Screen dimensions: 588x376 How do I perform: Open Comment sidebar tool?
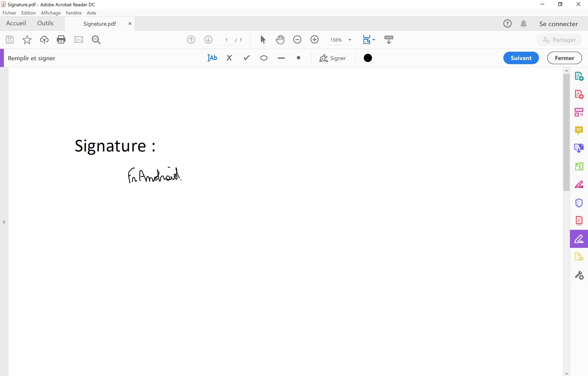579,130
